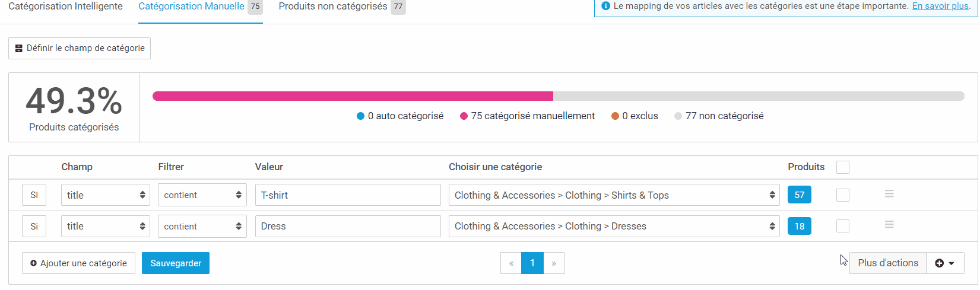The height and width of the screenshot is (290, 980).
Task: Go to next page with » button
Action: [554, 263]
